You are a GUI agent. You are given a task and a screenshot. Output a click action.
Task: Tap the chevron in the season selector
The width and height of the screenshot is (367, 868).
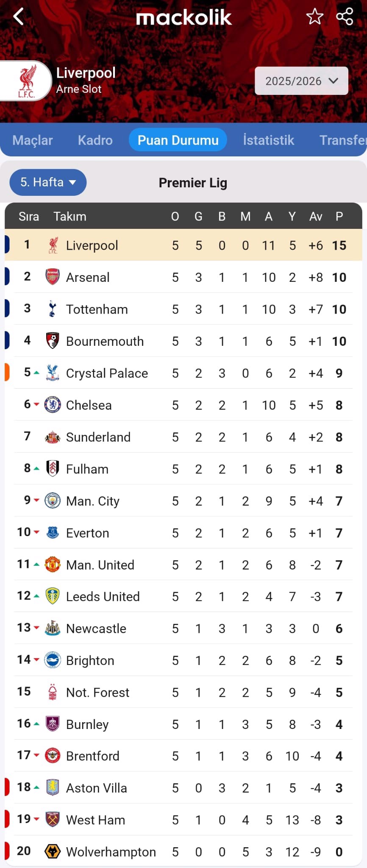click(x=334, y=81)
